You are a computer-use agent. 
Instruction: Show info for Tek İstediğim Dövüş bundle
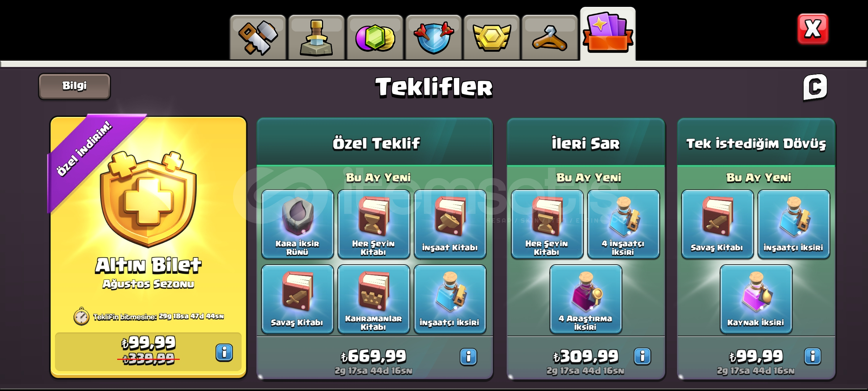tap(813, 356)
